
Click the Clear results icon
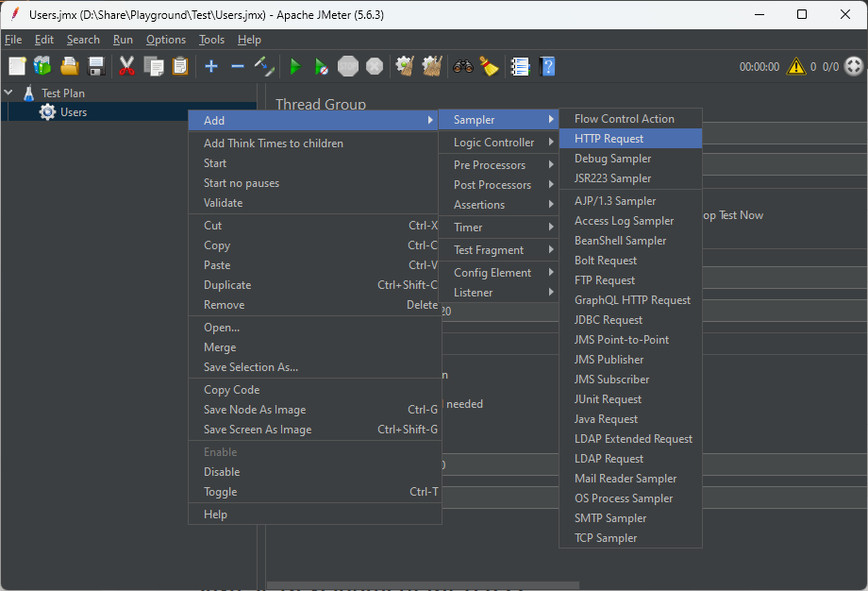tap(405, 66)
